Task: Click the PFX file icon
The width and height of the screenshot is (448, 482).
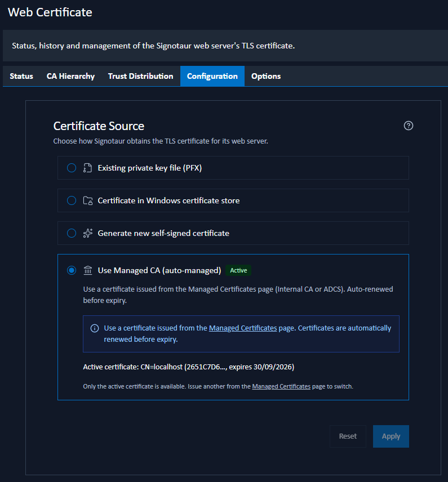Action: click(88, 168)
